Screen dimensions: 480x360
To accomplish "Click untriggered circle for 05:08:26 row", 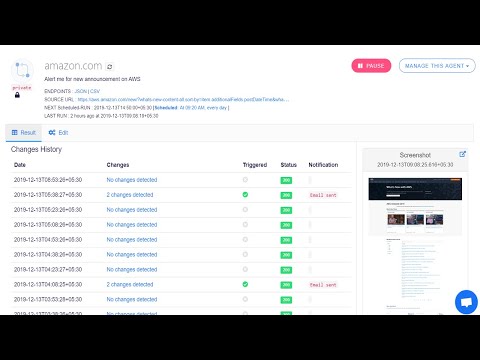I will coord(245,225).
